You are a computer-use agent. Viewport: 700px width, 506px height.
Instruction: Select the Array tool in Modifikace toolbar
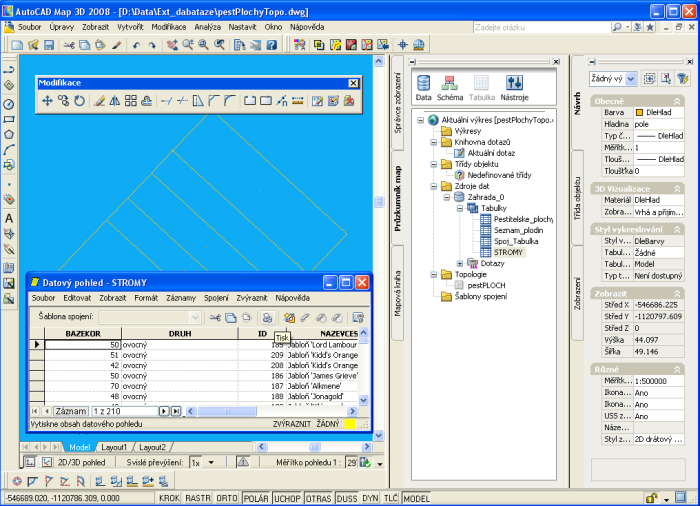pos(131,101)
